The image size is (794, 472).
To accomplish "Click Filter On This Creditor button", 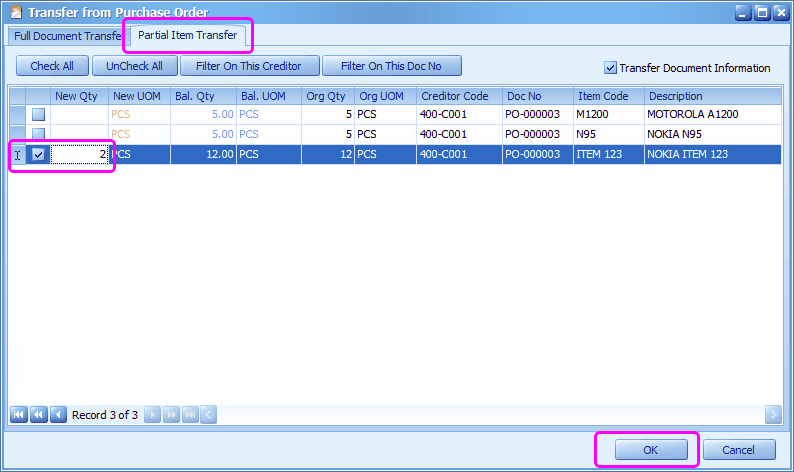I will click(249, 66).
